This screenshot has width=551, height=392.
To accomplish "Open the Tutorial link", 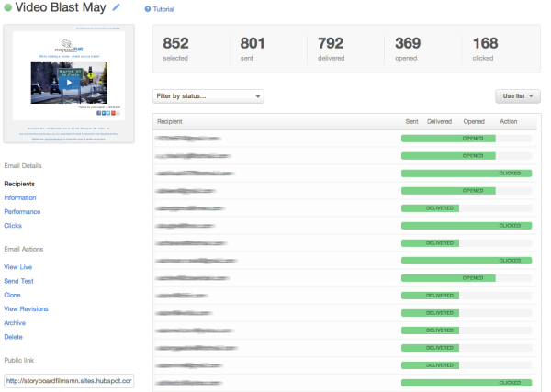I will click(x=163, y=9).
